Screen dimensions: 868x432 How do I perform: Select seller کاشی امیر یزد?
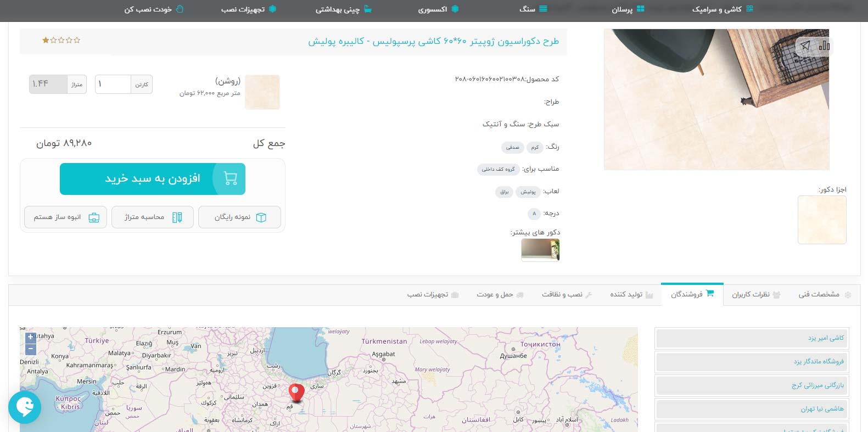coord(752,338)
